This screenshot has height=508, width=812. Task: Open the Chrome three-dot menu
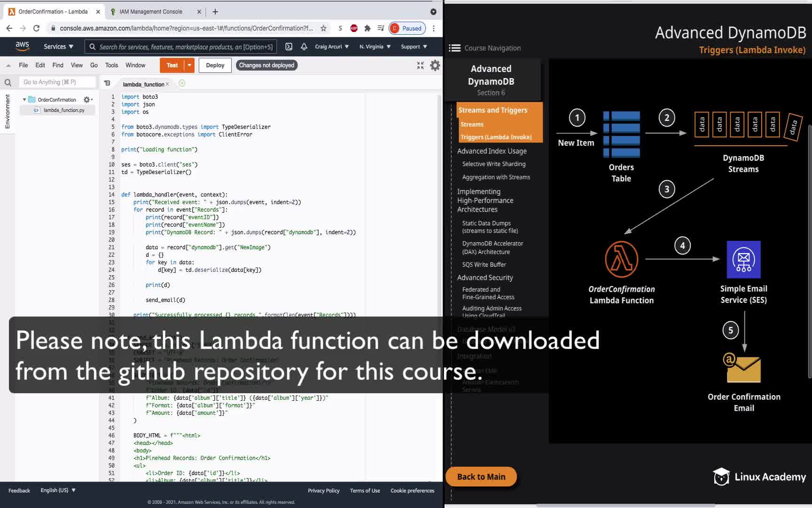click(434, 28)
